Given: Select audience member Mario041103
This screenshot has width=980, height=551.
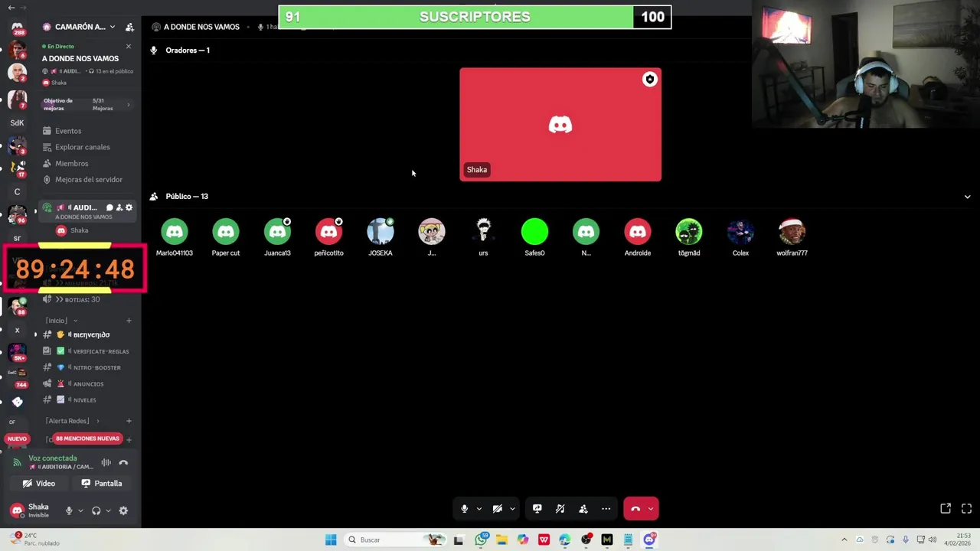Looking at the screenshot, I should [175, 236].
